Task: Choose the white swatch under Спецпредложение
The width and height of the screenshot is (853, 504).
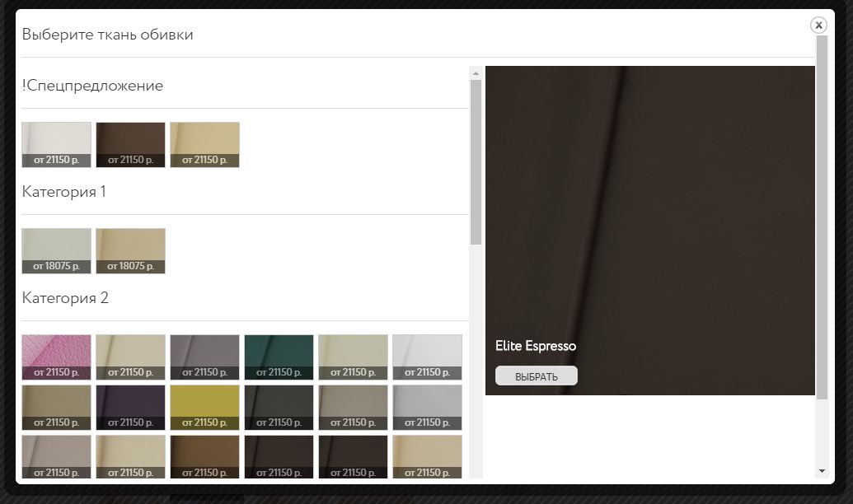Action: (56, 140)
